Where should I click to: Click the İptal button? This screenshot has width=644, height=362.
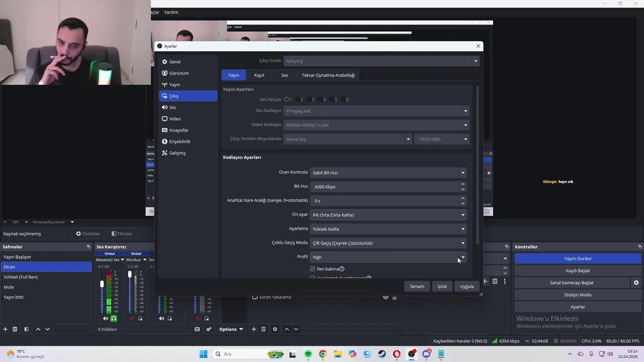tap(442, 286)
